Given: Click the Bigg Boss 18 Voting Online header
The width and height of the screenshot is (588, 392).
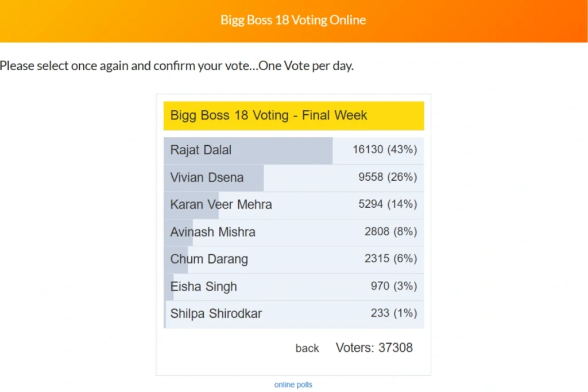Looking at the screenshot, I should coord(293,20).
